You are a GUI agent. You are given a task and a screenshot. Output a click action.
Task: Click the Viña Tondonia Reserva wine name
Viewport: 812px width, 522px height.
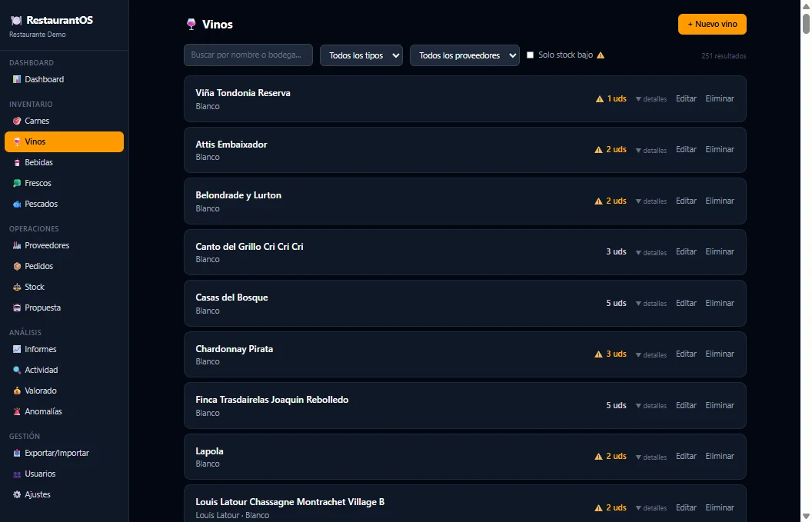243,93
